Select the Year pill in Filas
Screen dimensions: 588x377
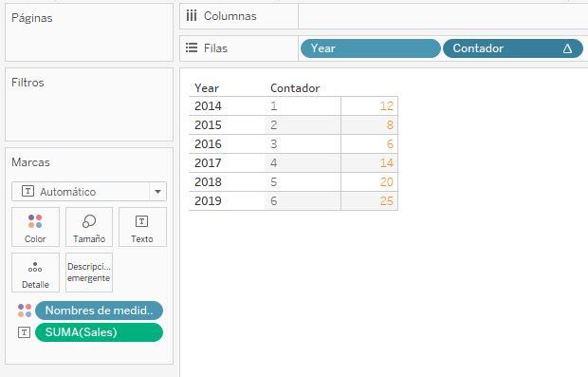(x=370, y=48)
